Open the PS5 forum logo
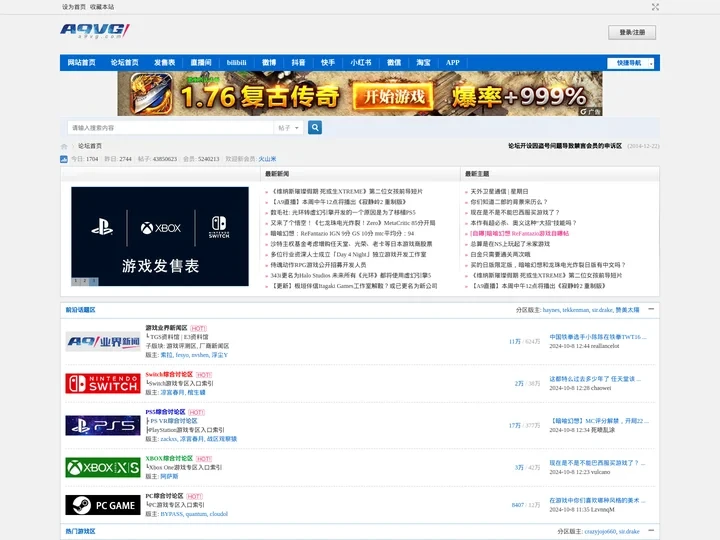720x540 pixels. click(102, 425)
